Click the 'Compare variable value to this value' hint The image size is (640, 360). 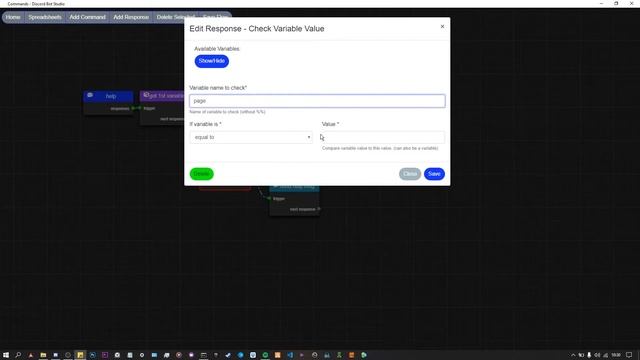point(380,148)
